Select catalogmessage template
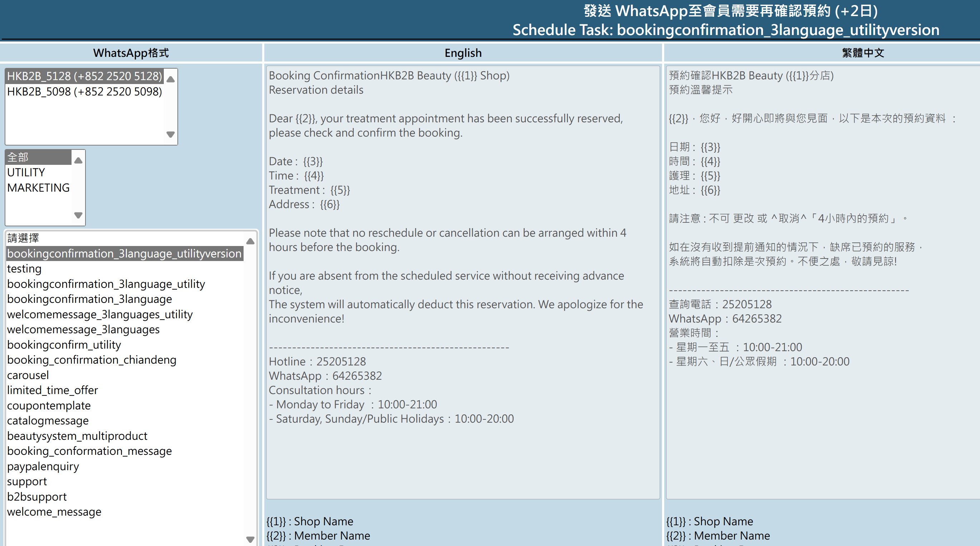The width and height of the screenshot is (980, 546). [x=125, y=420]
